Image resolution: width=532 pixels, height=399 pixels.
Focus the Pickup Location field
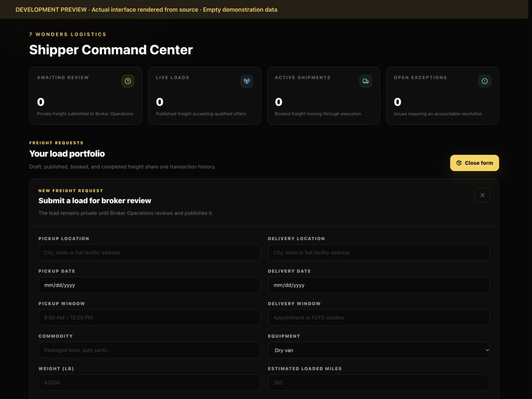(149, 252)
